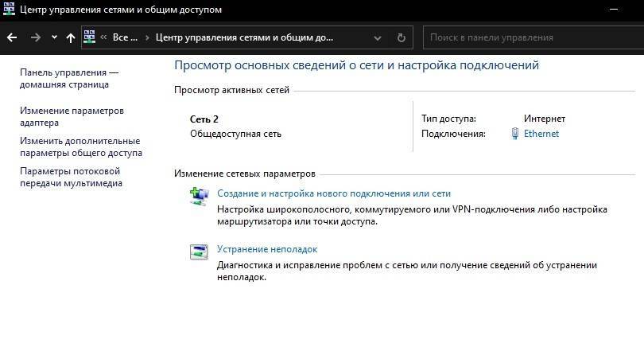
Task: Click the 'Устранение неполадок' troubleshooting icon
Action: pyautogui.click(x=199, y=252)
